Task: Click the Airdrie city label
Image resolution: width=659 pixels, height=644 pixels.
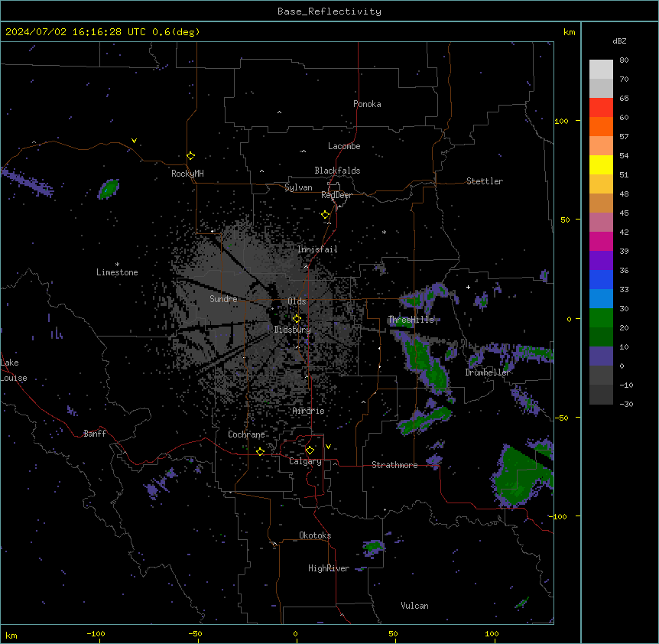Action: [309, 411]
